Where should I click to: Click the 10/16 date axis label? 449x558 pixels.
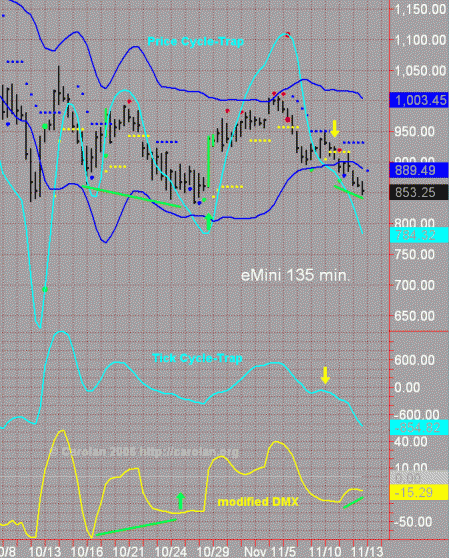tap(87, 552)
